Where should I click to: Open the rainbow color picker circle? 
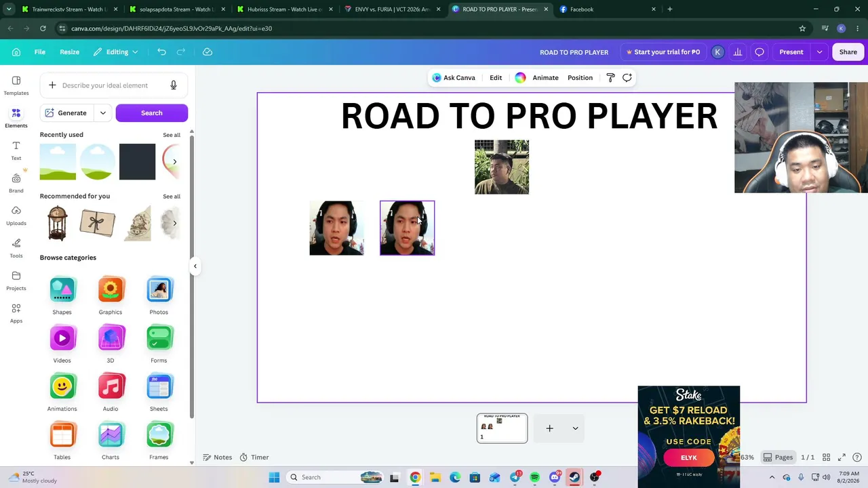coord(520,78)
